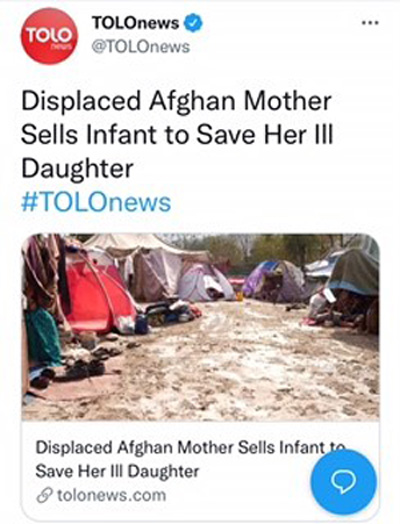The width and height of the screenshot is (400, 524).
Task: Open the TOLOnews display name profile link
Action: (136, 23)
